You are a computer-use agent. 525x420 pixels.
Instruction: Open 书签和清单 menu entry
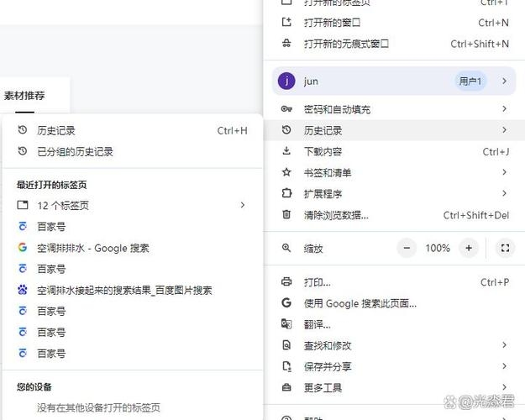point(395,172)
